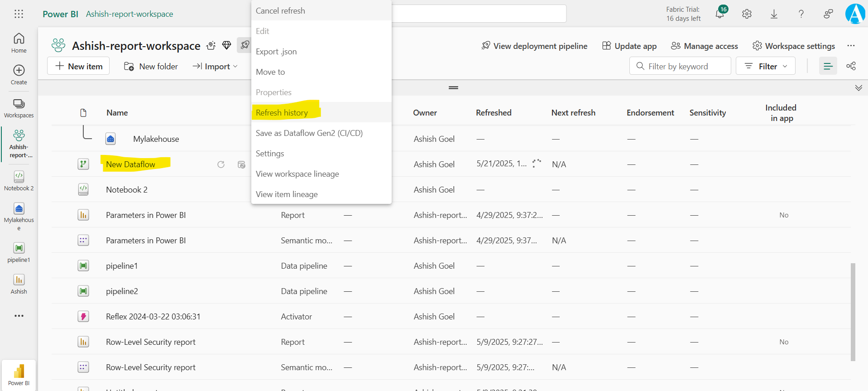
Task: Open Workspaces in left navigation
Action: pos(19,108)
